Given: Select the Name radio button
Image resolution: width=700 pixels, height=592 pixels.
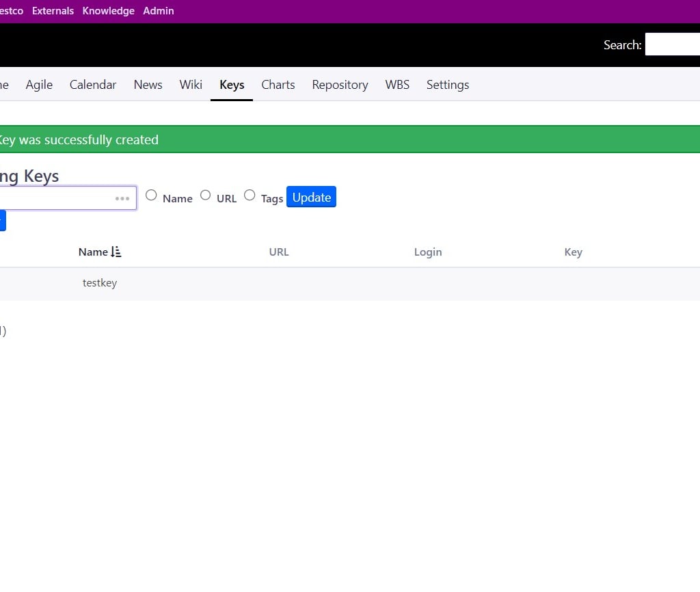Looking at the screenshot, I should pyautogui.click(x=151, y=195).
